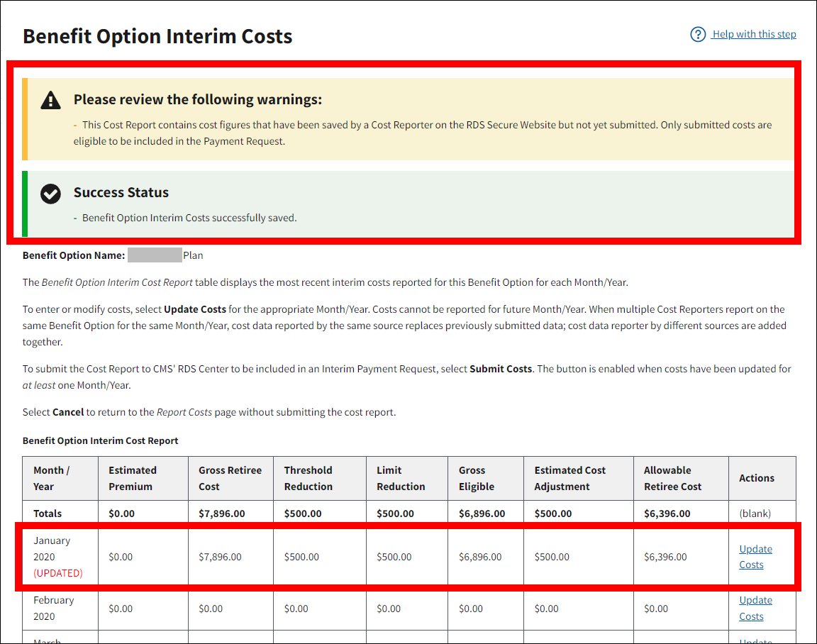Click the 'Threshold Reduction' column header
Image resolution: width=817 pixels, height=644 pixels.
click(309, 478)
